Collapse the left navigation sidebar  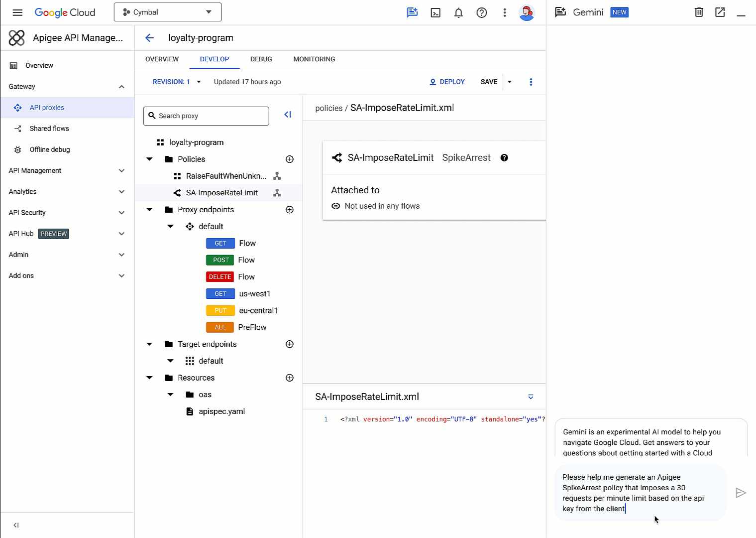16,525
